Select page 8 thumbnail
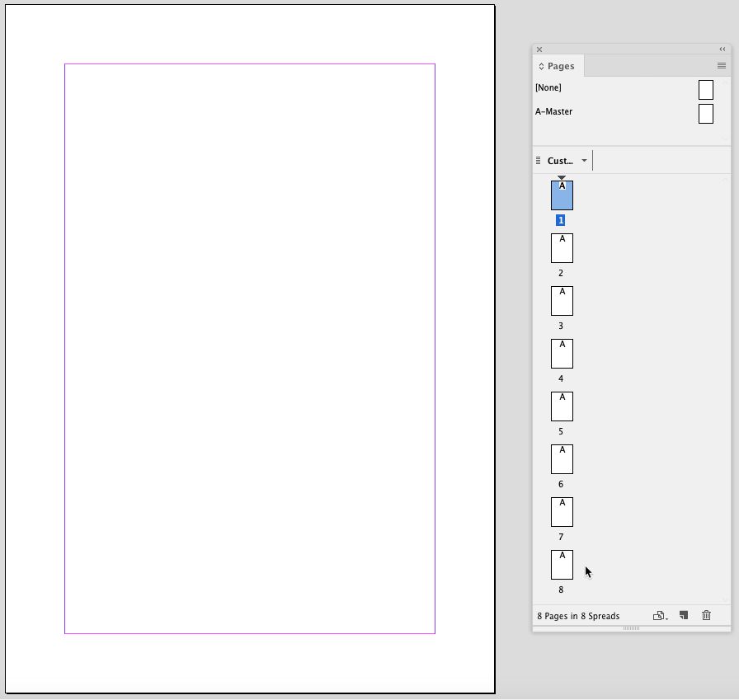Image resolution: width=739 pixels, height=700 pixels. pos(562,564)
